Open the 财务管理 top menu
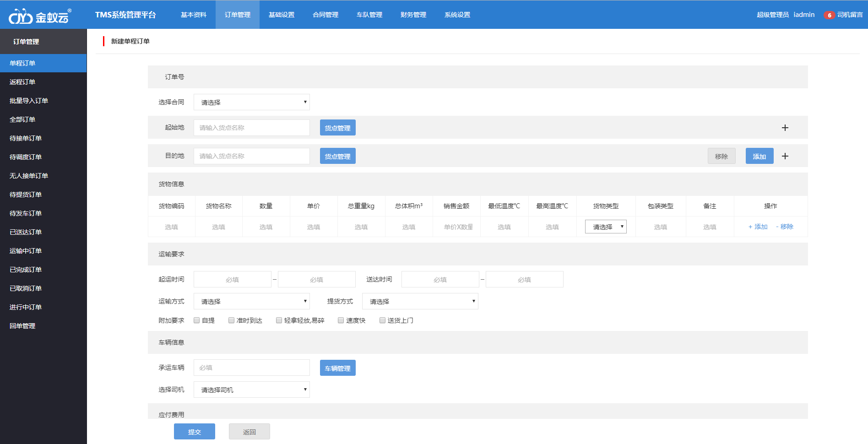Screen dimensions: 868x444 [413, 15]
